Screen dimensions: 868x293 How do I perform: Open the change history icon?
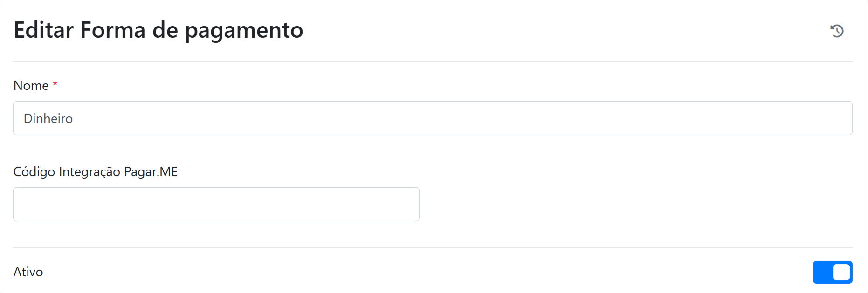coord(837,31)
